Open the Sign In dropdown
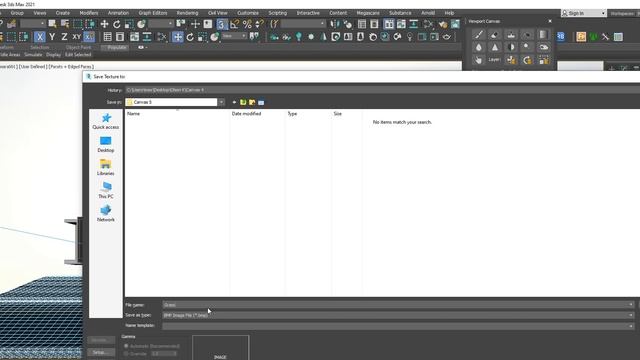The image size is (640, 360). (x=603, y=13)
